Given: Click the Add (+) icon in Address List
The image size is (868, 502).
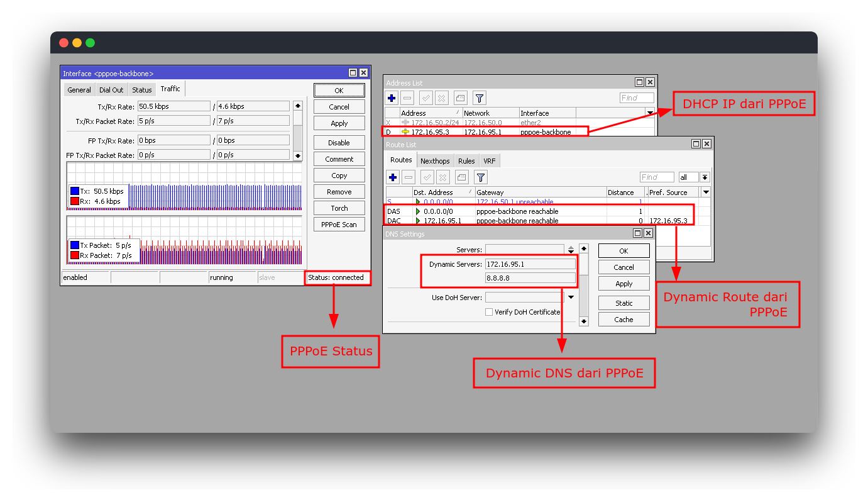Looking at the screenshot, I should tap(392, 98).
